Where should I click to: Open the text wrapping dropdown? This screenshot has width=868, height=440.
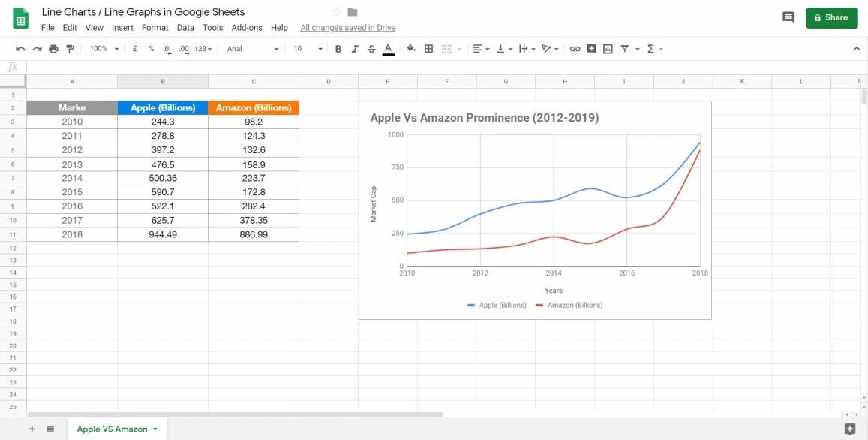[x=527, y=49]
